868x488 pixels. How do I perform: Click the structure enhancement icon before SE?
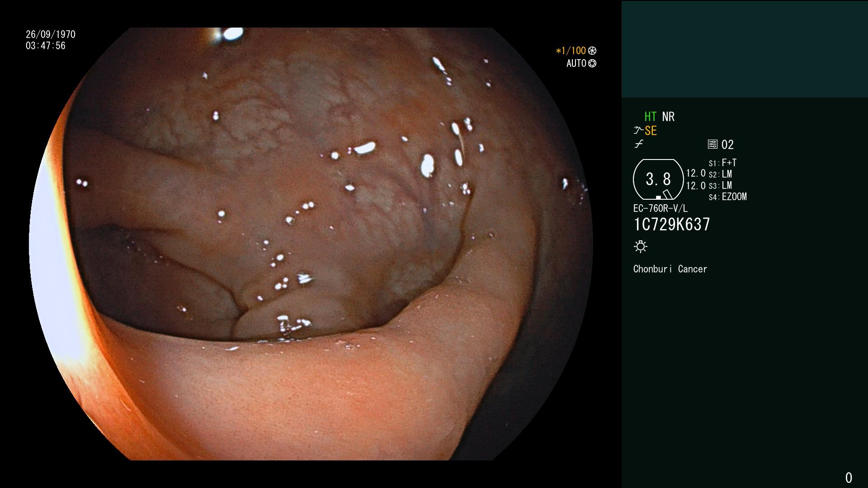point(638,131)
